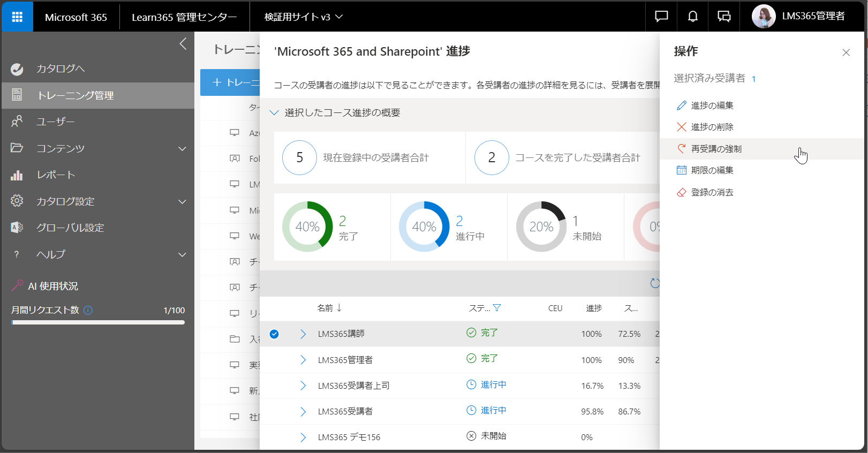Open the support conversation icon in header

pos(724,17)
